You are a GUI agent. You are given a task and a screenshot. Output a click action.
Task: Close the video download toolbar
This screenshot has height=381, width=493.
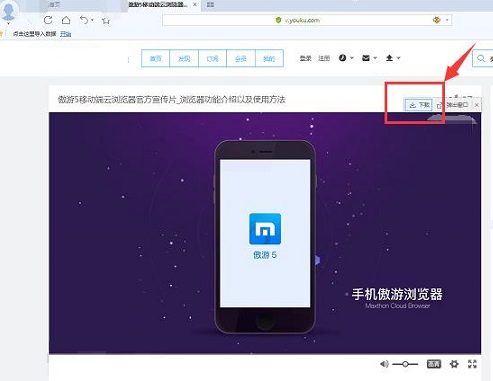click(x=477, y=105)
